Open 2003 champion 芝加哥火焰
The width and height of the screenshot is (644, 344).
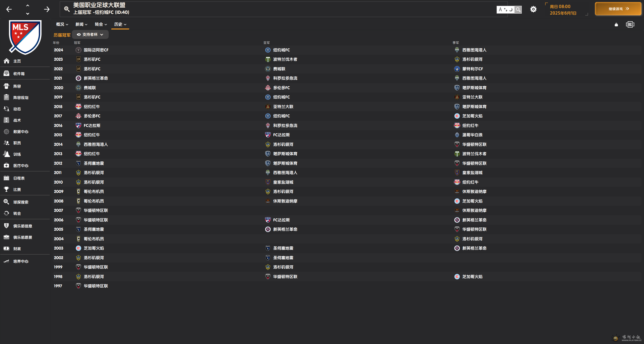point(94,248)
